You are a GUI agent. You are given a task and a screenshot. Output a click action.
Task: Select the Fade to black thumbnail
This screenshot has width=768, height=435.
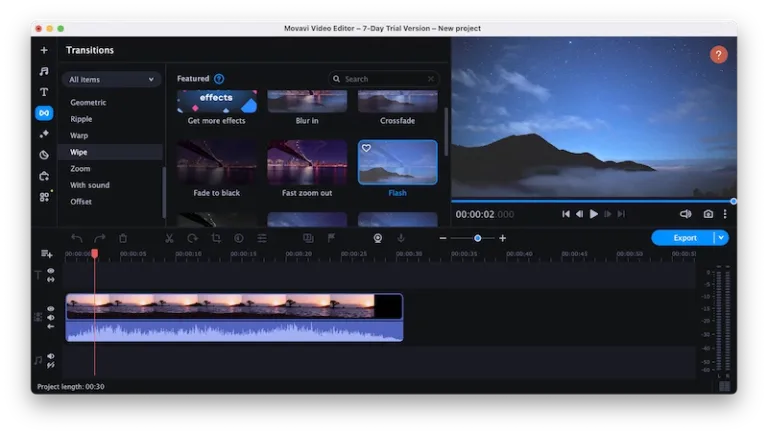tap(216, 162)
